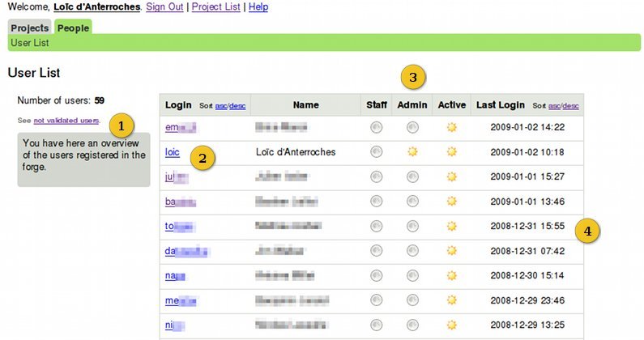Click Active icon in 2009-01-02 14:22 row
The image size is (644, 340).
[x=452, y=127]
